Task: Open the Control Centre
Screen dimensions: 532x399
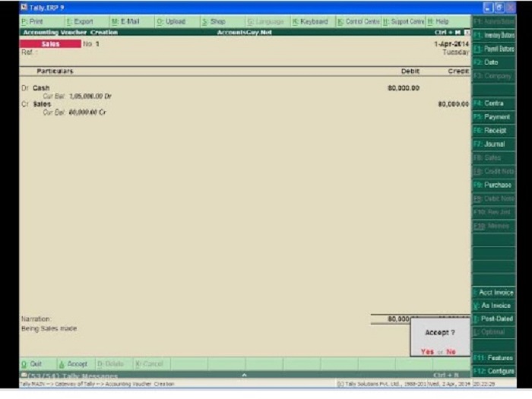Action: 359,22
